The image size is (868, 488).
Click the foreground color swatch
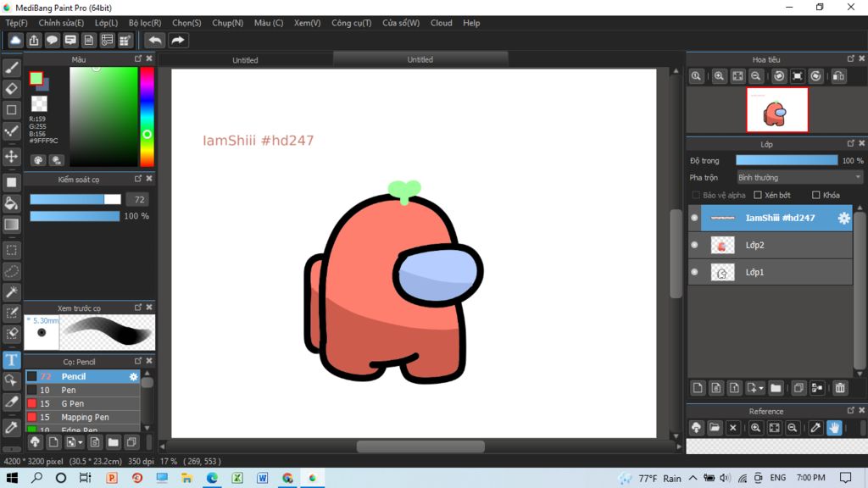click(36, 79)
